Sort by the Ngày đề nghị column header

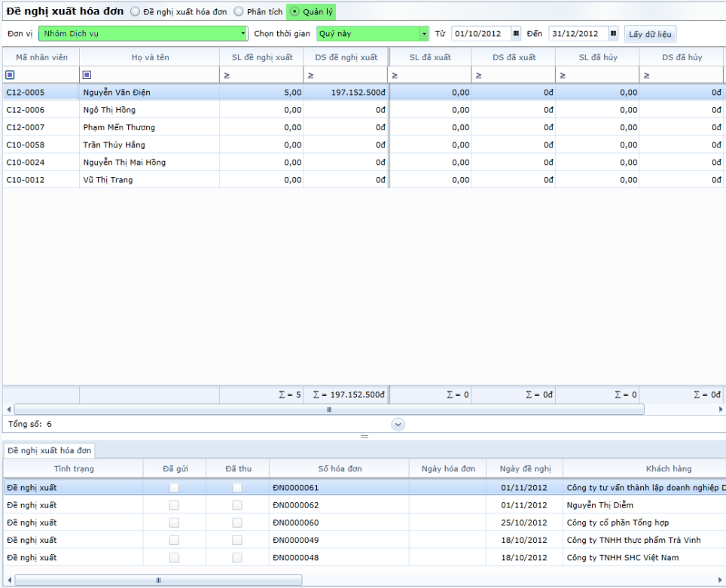(x=524, y=469)
